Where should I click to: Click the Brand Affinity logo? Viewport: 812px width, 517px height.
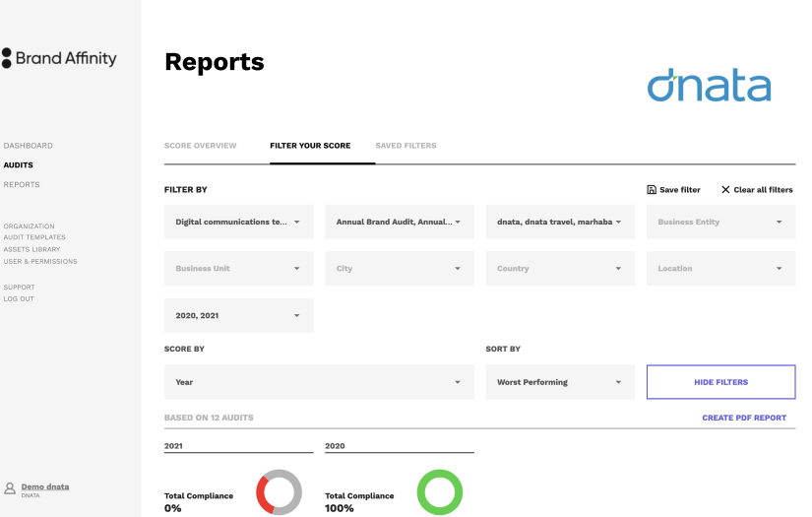tap(59, 58)
